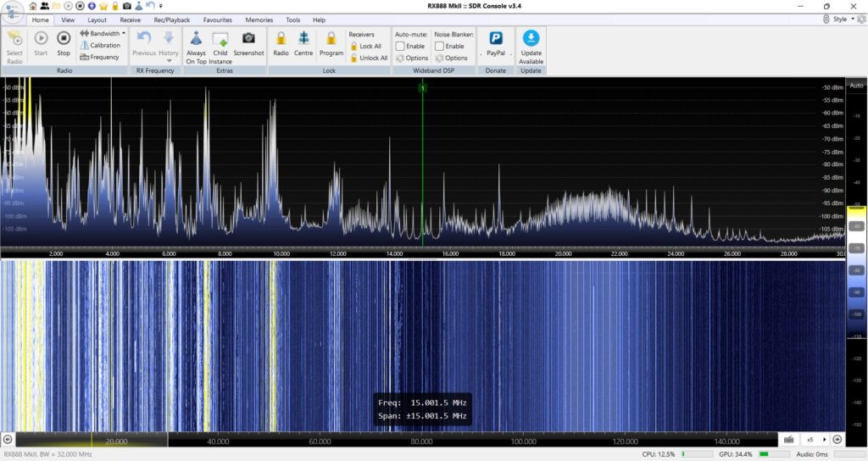Open the Frequency setting in Radio group
Screen dimensions: 868x461
pos(100,57)
